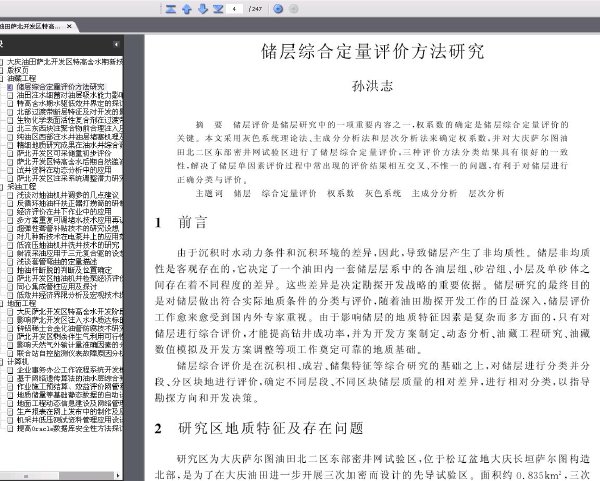
Task: Click the page icon beside 精细地质研究成果 bookmark
Action: [x=10, y=145]
